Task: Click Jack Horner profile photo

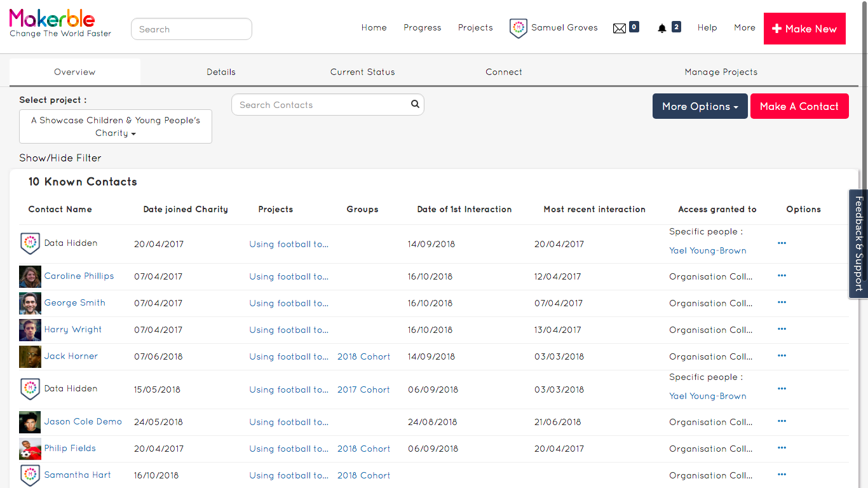Action: pos(30,356)
